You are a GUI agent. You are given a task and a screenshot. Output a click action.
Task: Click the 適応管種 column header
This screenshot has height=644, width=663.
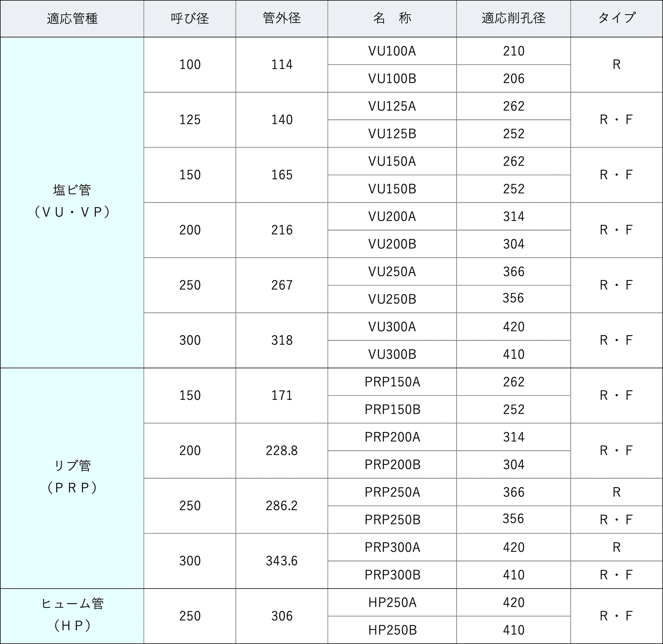[72, 19]
